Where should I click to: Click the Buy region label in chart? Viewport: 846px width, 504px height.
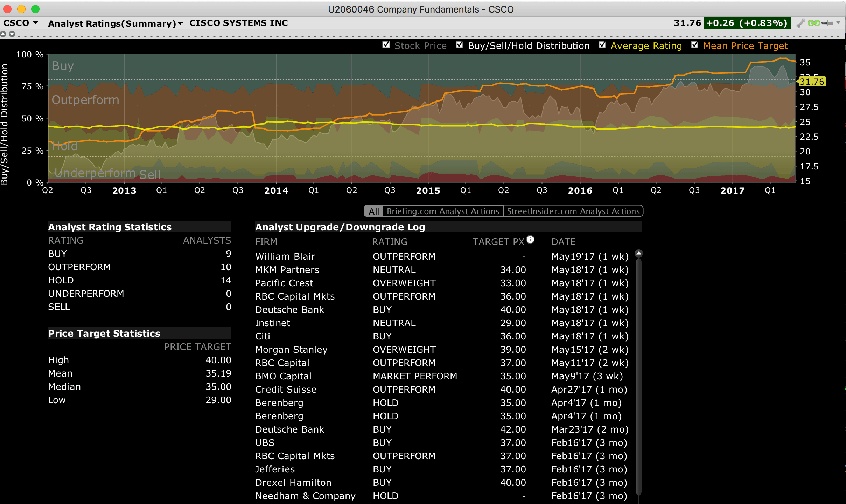coord(63,66)
